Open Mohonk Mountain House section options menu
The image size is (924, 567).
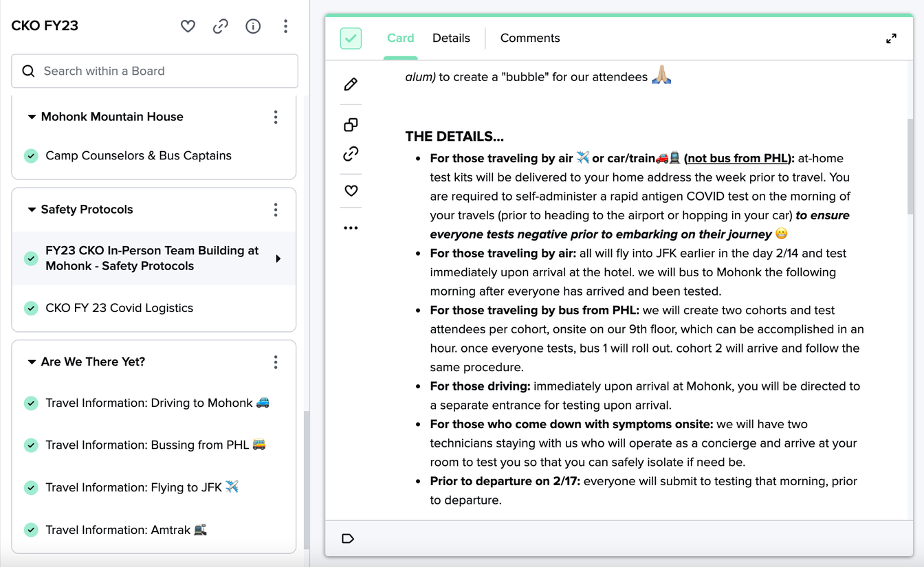coord(276,117)
